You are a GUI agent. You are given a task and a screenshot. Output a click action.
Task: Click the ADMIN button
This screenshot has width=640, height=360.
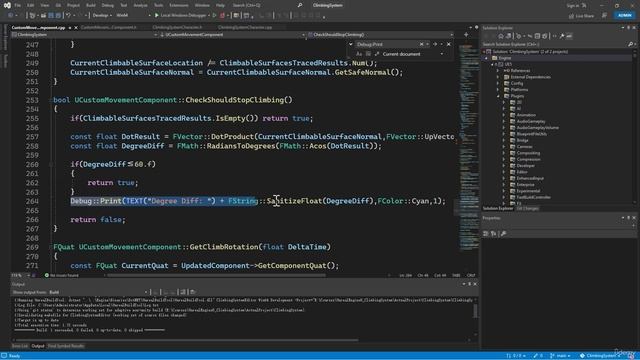[x=624, y=15]
